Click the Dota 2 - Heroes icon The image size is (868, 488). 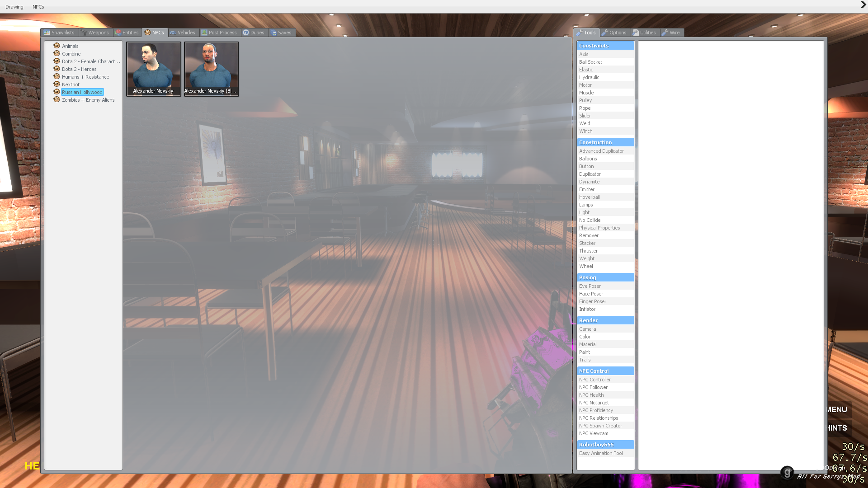(x=57, y=69)
